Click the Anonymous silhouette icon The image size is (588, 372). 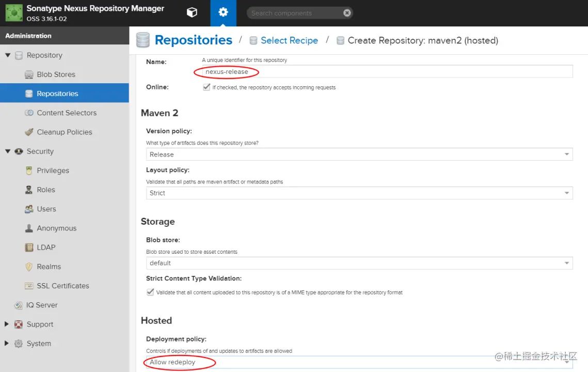(29, 228)
